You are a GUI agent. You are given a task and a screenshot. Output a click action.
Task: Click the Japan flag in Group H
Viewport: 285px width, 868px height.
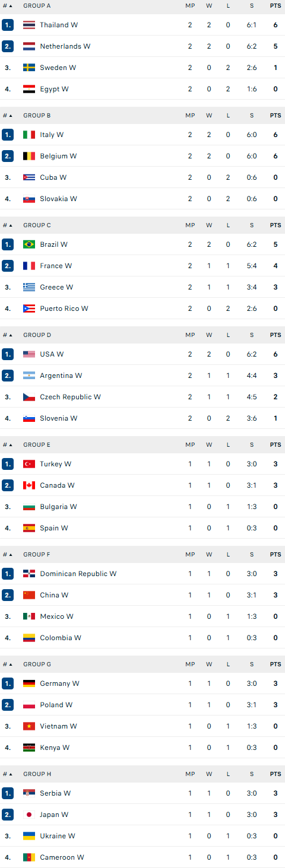pos(29,815)
